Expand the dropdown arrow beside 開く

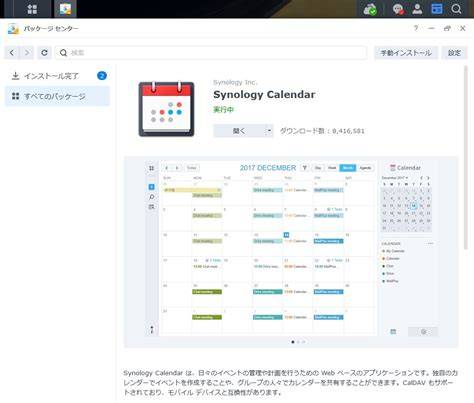(269, 131)
